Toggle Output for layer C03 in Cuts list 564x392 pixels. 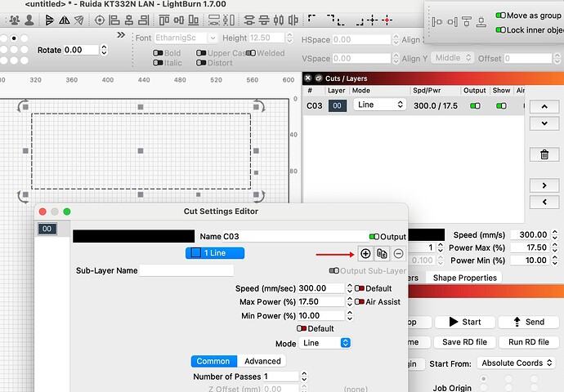(x=475, y=105)
